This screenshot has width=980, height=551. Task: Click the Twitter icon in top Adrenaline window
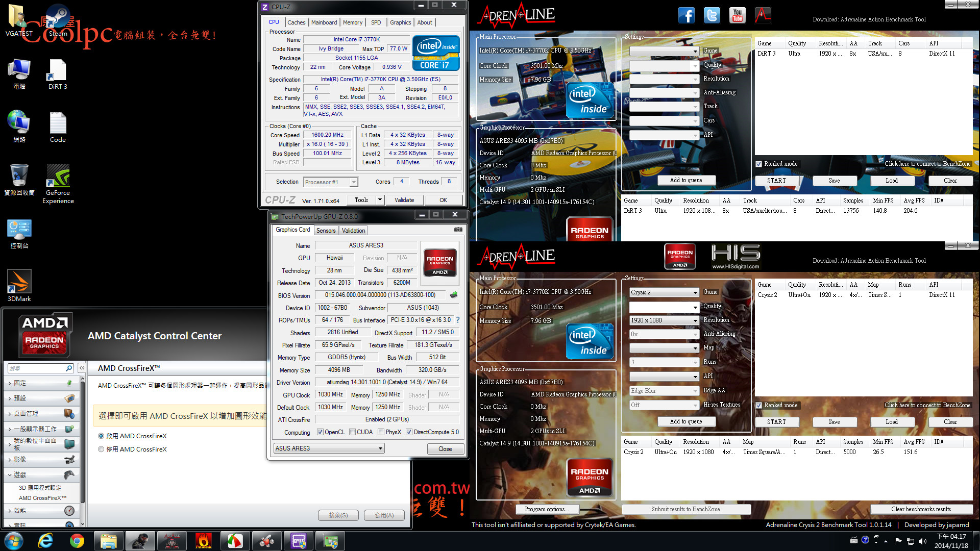tap(712, 15)
